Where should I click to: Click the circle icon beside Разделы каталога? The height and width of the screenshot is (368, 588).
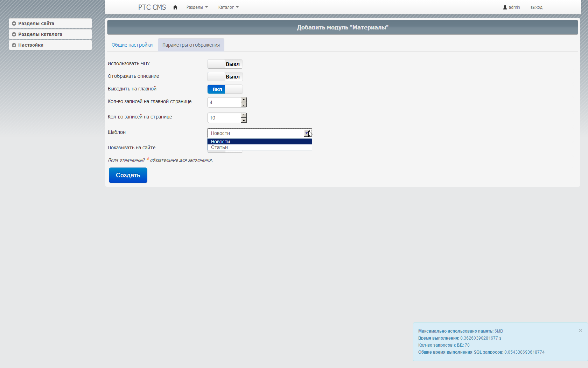(x=14, y=34)
